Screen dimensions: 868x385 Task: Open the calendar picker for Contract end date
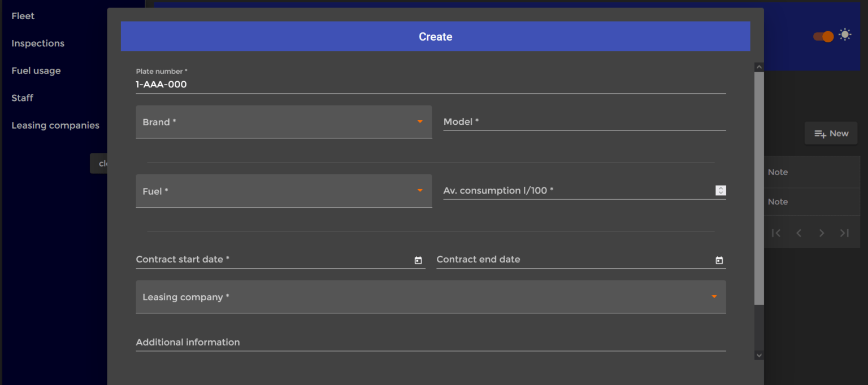coord(719,260)
